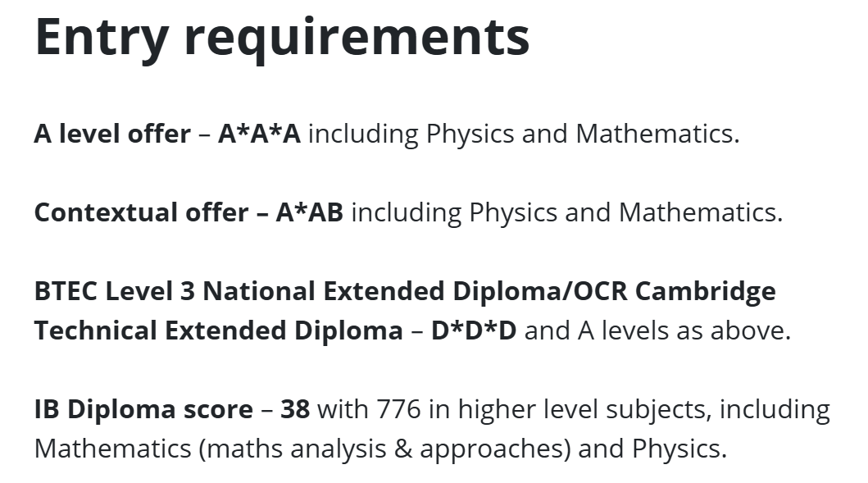
Task: Click 'Mathematics' starting the last line
Action: tap(112, 449)
